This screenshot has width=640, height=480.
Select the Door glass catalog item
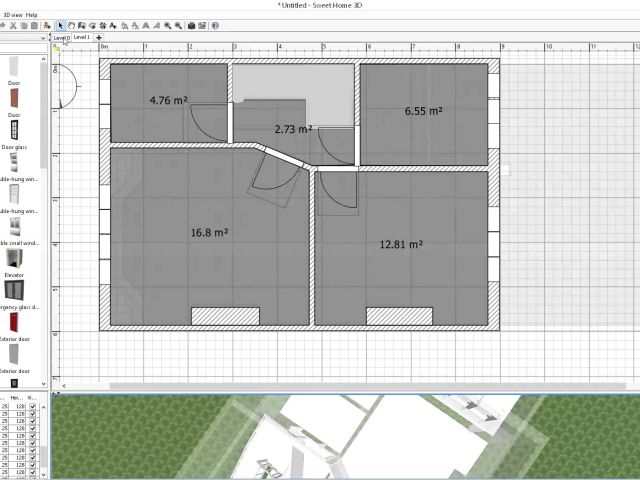pyautogui.click(x=14, y=164)
